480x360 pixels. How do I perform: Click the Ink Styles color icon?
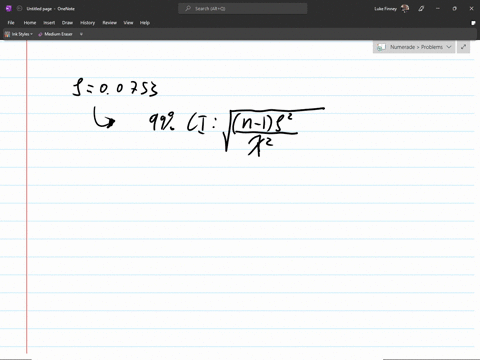pos(7,34)
